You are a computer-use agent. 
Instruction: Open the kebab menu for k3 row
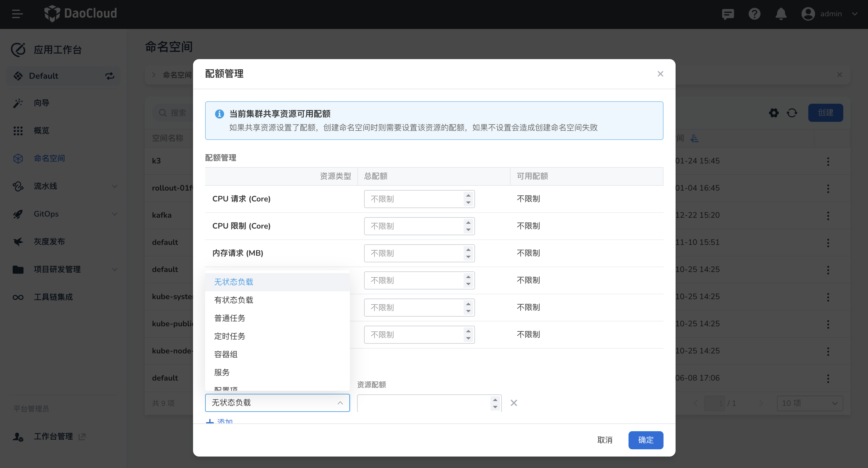(x=828, y=161)
